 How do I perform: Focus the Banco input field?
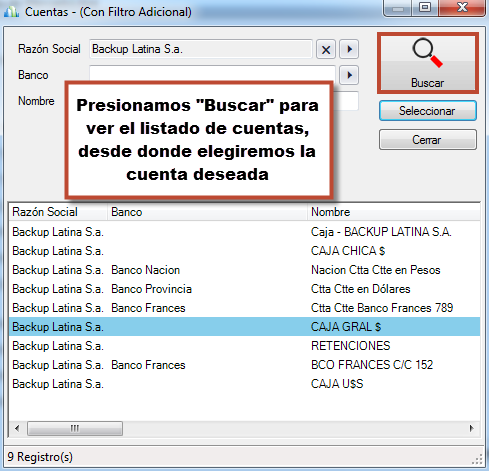[x=212, y=74]
